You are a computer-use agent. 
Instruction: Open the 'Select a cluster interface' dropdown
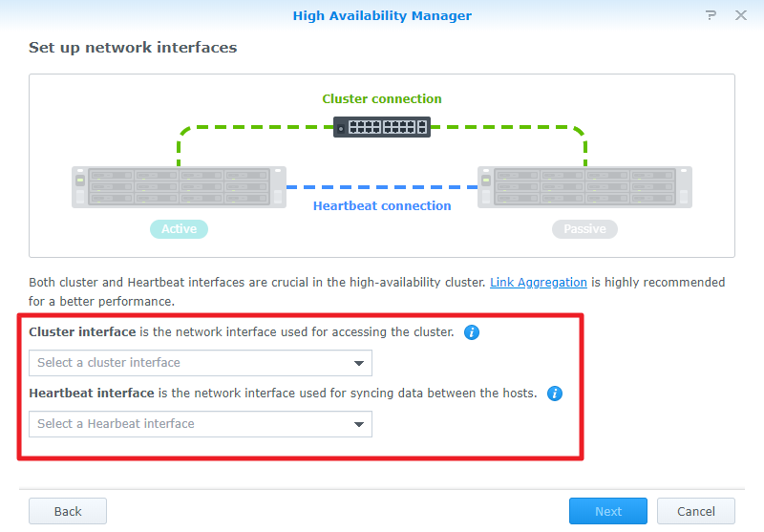(x=191, y=363)
